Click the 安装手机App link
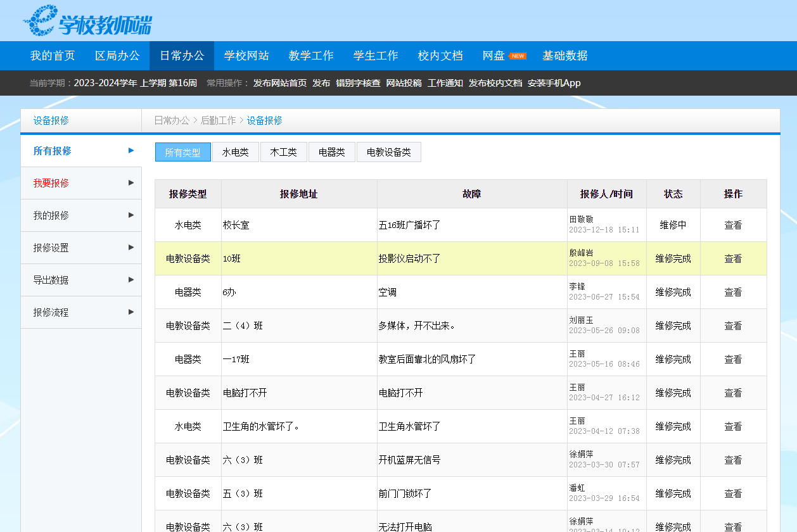The width and height of the screenshot is (797, 532). pos(554,83)
